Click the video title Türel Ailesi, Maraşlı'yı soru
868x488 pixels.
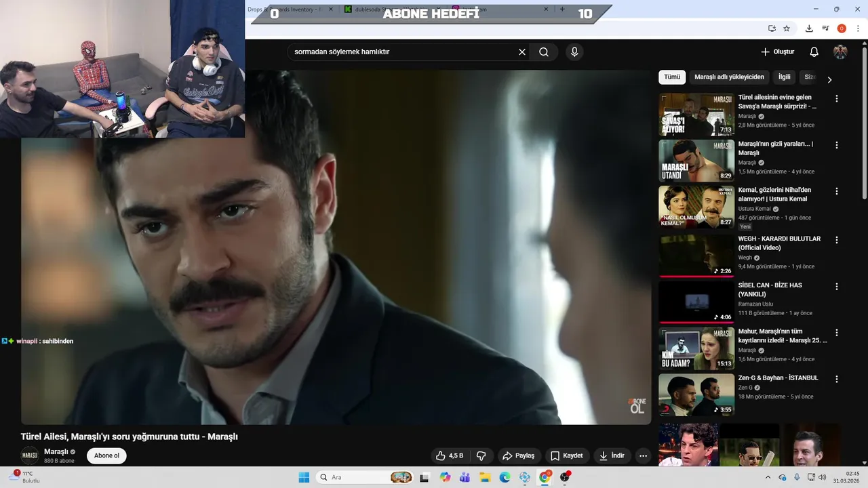[x=130, y=436]
